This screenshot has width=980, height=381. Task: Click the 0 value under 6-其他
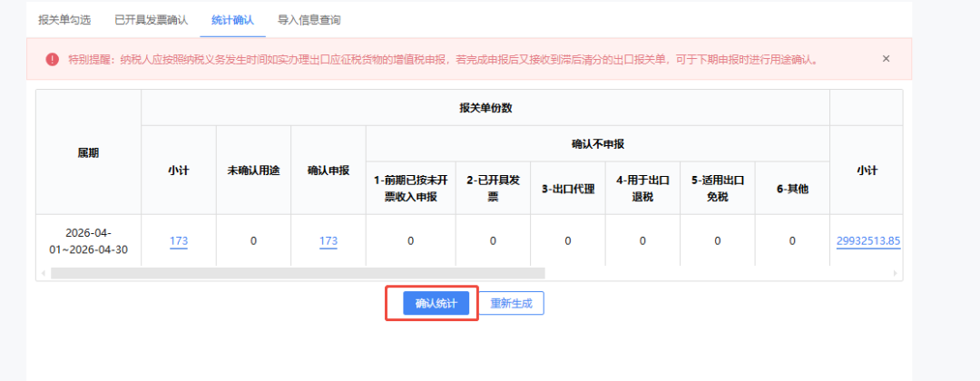tap(792, 241)
